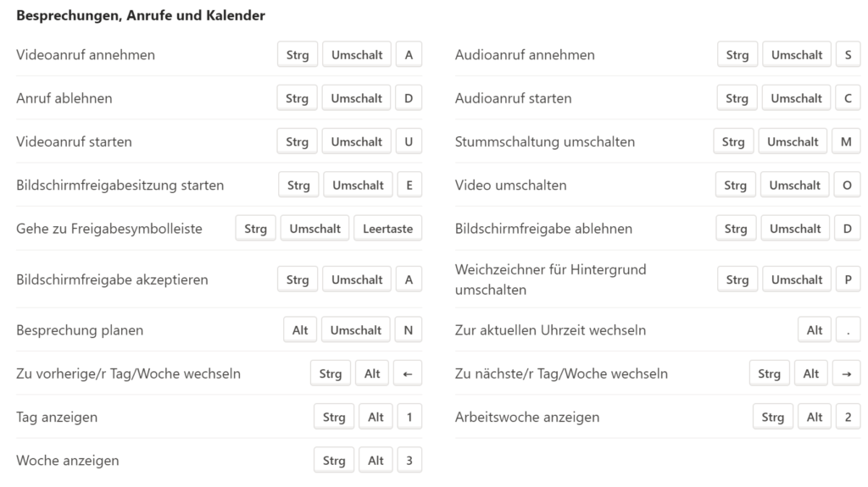
Task: Select the 'Audioanruf starten' label
Action: coord(513,98)
